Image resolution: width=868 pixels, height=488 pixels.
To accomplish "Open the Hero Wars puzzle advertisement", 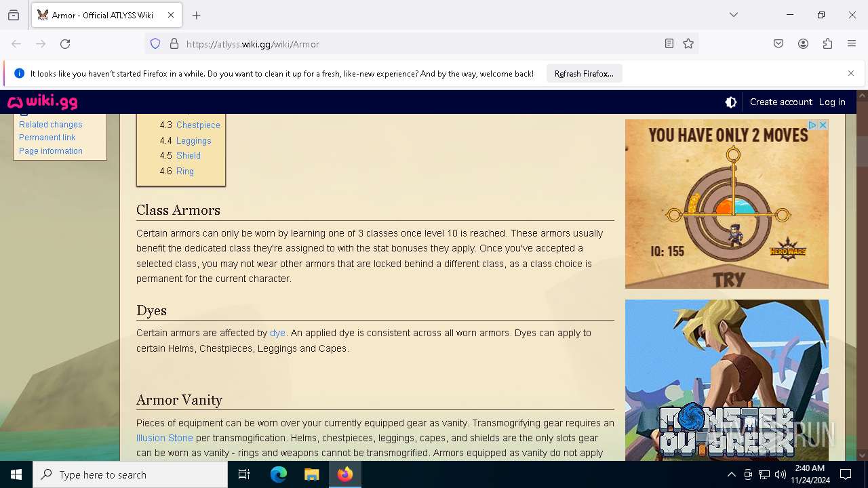I will 727,204.
